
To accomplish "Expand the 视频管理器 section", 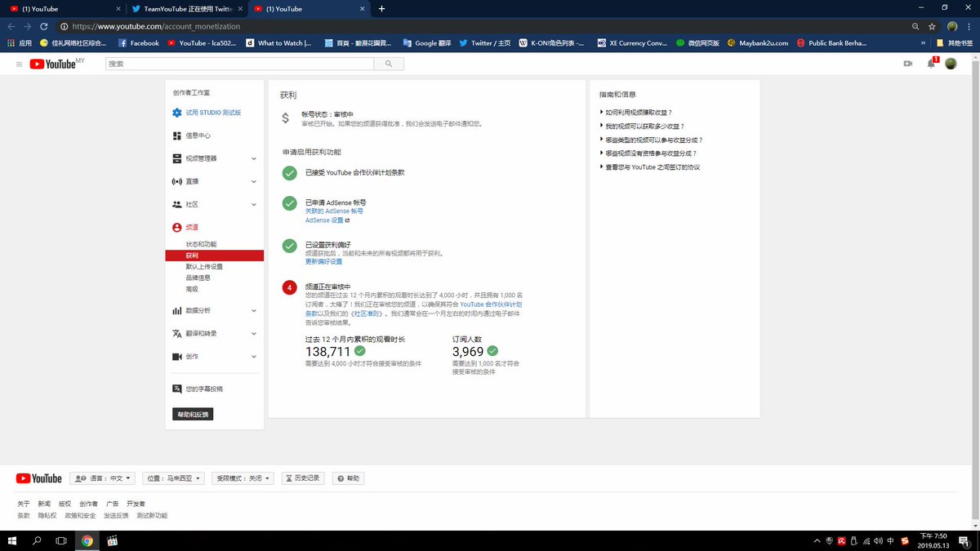I will point(254,158).
